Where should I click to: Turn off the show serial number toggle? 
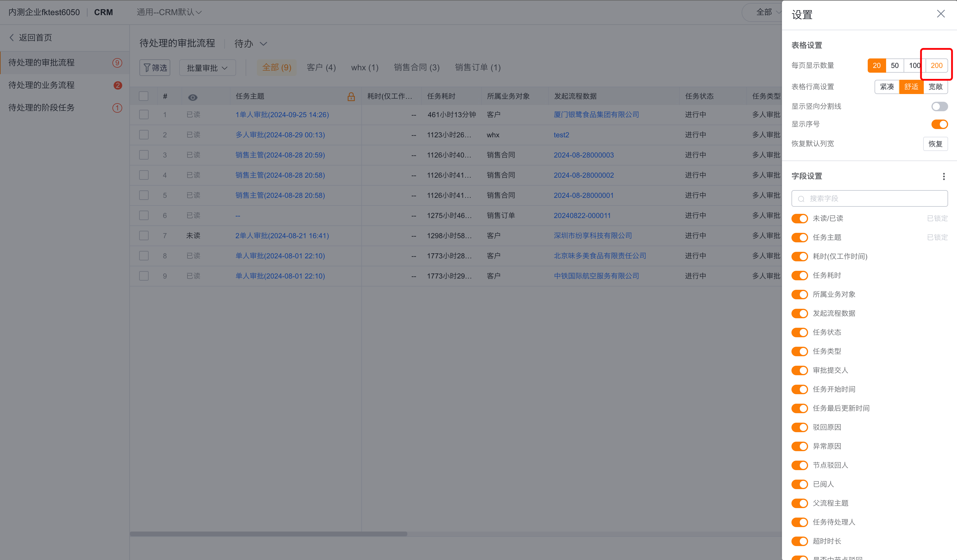(939, 124)
